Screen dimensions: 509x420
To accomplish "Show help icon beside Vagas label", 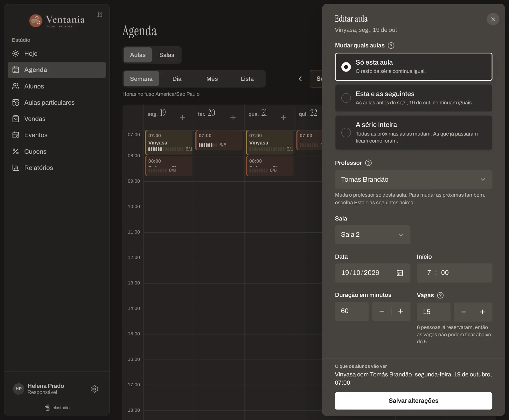I will pos(440,295).
